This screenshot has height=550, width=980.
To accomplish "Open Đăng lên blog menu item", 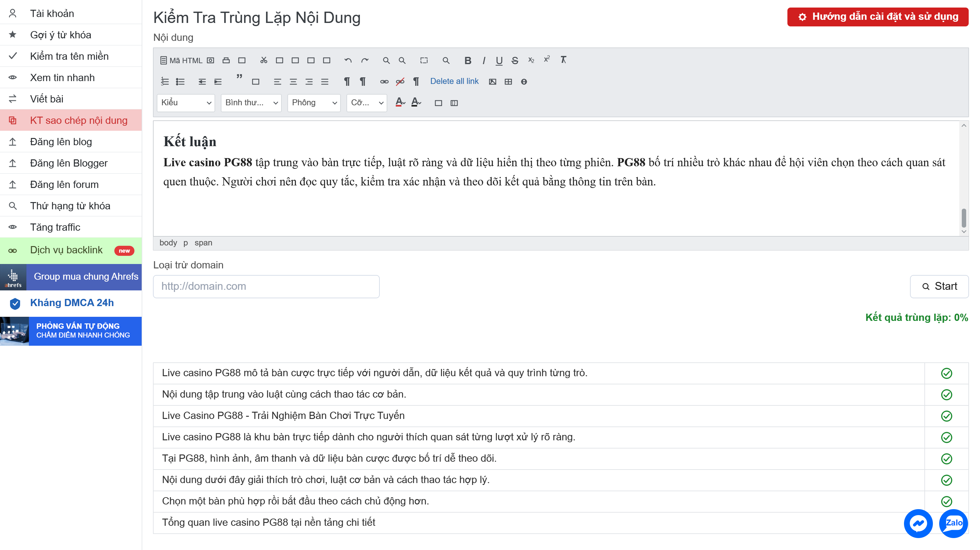I will pyautogui.click(x=71, y=142).
